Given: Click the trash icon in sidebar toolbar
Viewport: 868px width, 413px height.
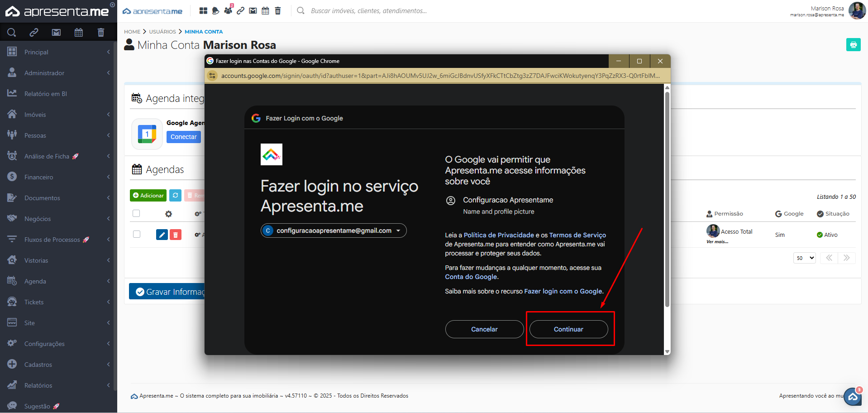Looking at the screenshot, I should coord(100,32).
